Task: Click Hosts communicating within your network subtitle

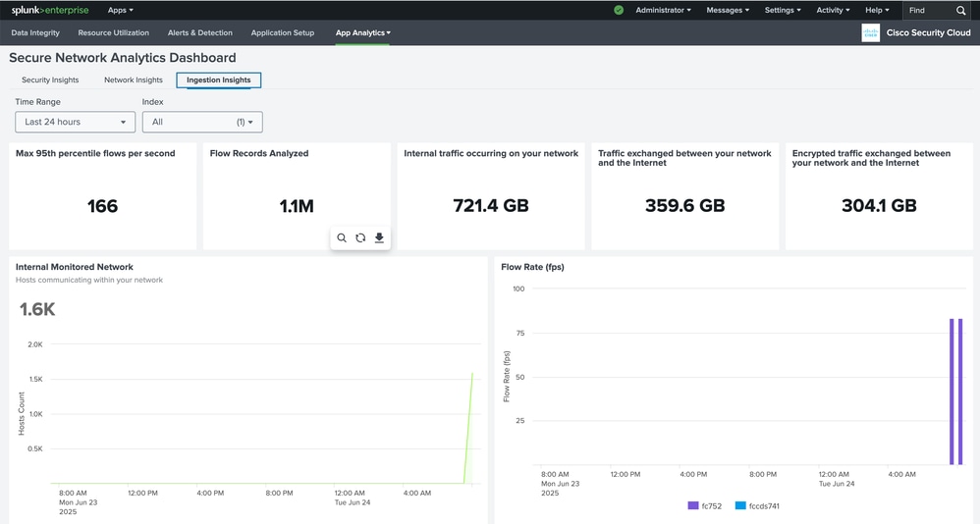Action: (89, 280)
